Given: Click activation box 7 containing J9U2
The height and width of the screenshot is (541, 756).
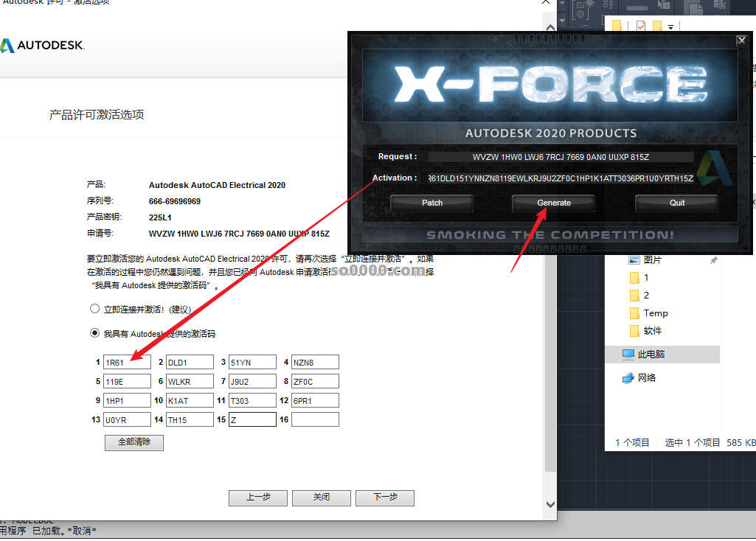Looking at the screenshot, I should [253, 381].
